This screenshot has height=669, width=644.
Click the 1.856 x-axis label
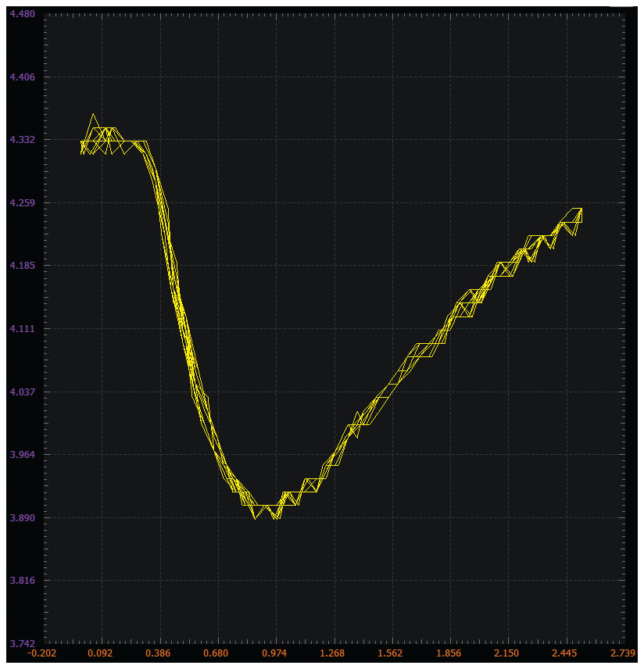click(449, 653)
